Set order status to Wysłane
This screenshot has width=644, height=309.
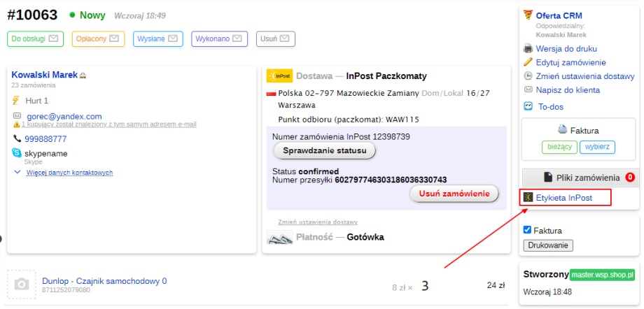pos(158,38)
